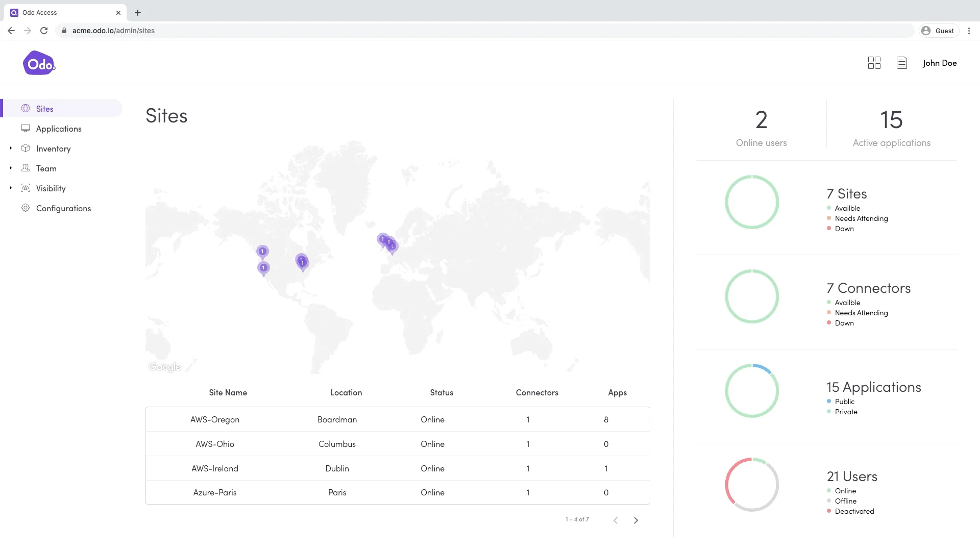Click the browser reload icon
Viewport: 980px width, 551px height.
(44, 31)
